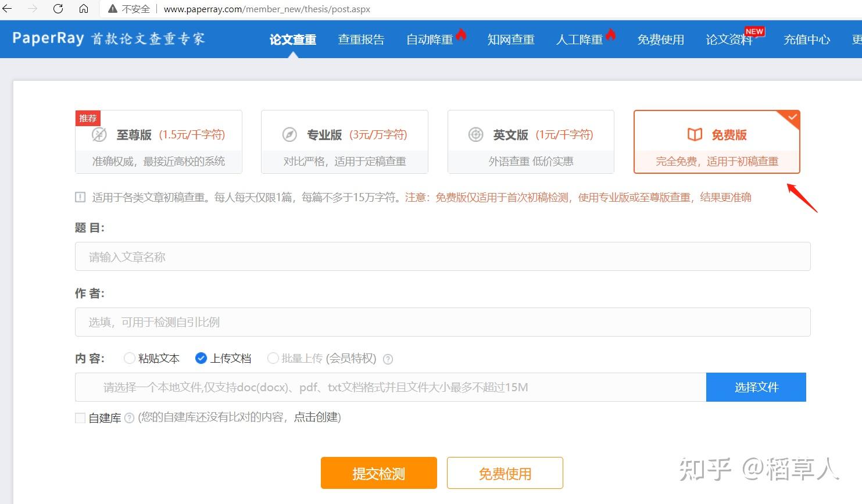Click the flame icon beside 人工降重
This screenshot has height=504, width=862.
610,34
